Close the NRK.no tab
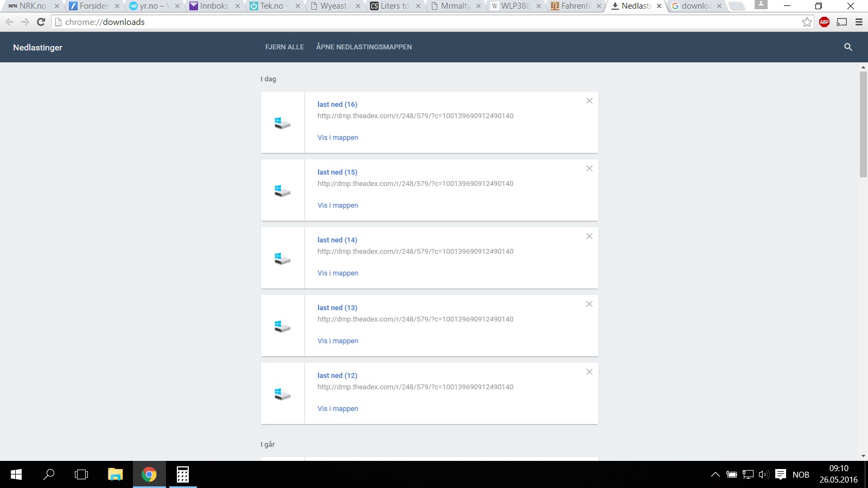Image resolution: width=868 pixels, height=488 pixels. point(57,6)
